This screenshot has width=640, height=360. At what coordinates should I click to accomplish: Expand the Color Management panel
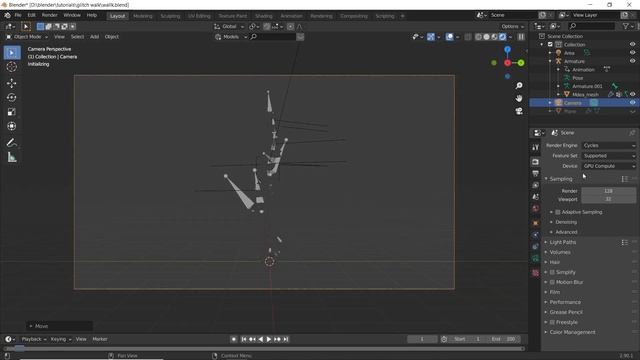572,332
